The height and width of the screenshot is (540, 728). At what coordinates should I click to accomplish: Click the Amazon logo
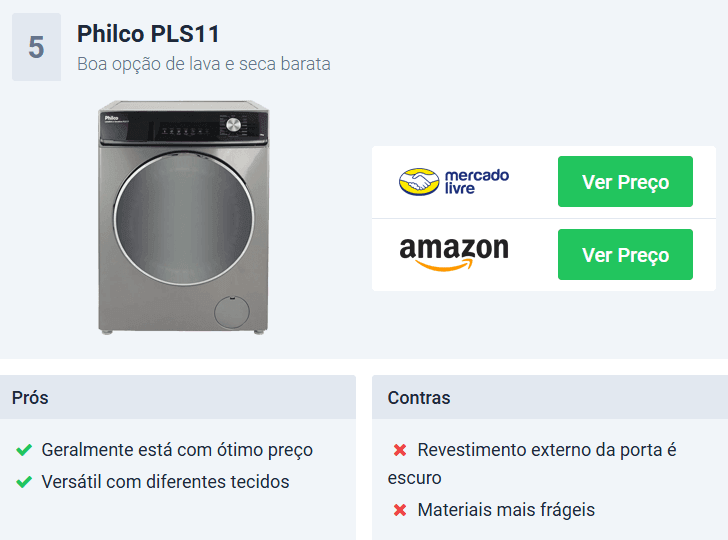454,254
